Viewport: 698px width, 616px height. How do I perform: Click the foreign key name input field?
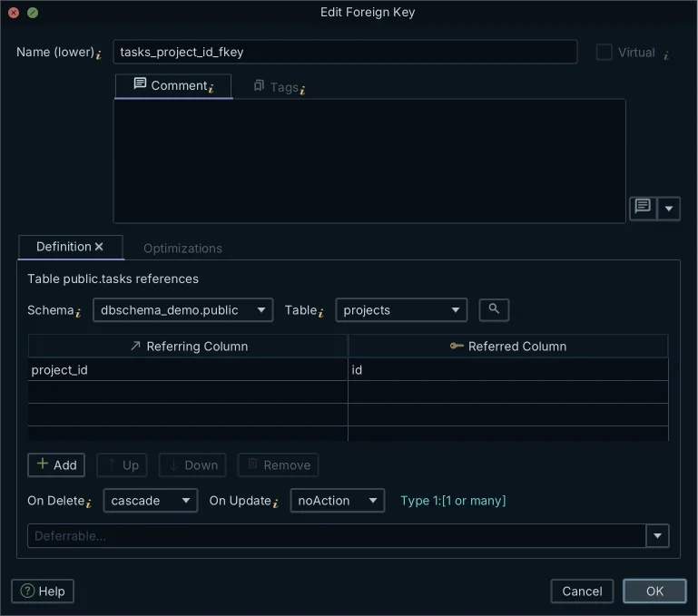click(x=345, y=52)
